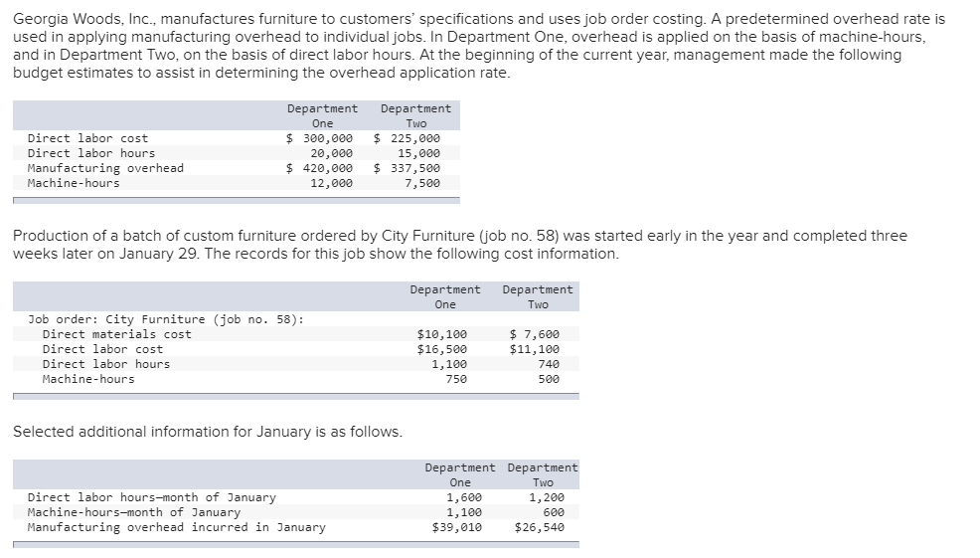Viewport: 980px width, 558px height.
Task: Click the $300,000 direct labor cost cell
Action: (x=319, y=138)
